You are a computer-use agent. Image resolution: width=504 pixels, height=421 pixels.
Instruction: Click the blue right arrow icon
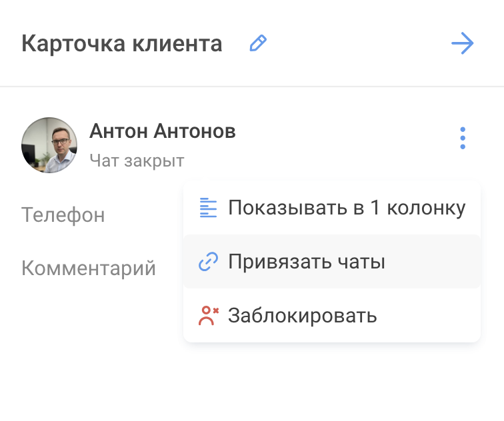click(462, 44)
